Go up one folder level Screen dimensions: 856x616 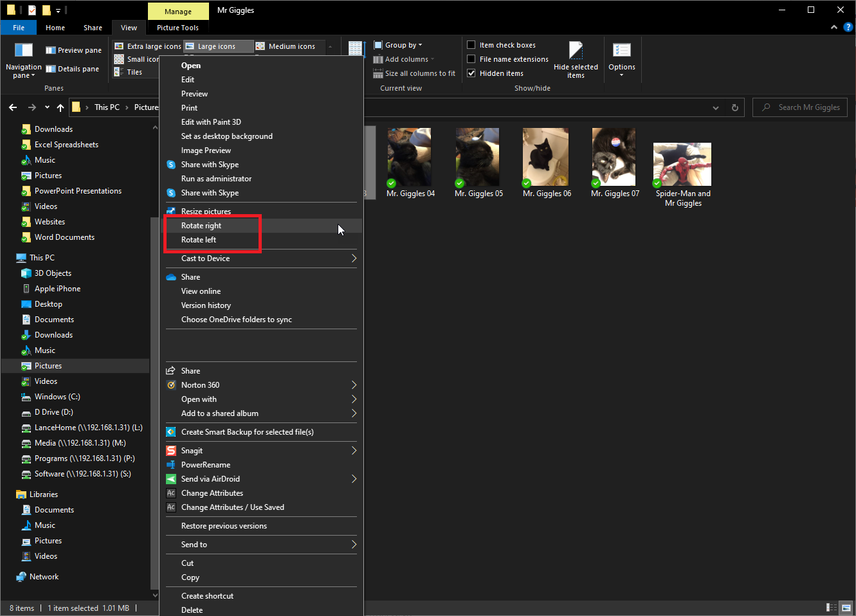pos(60,107)
